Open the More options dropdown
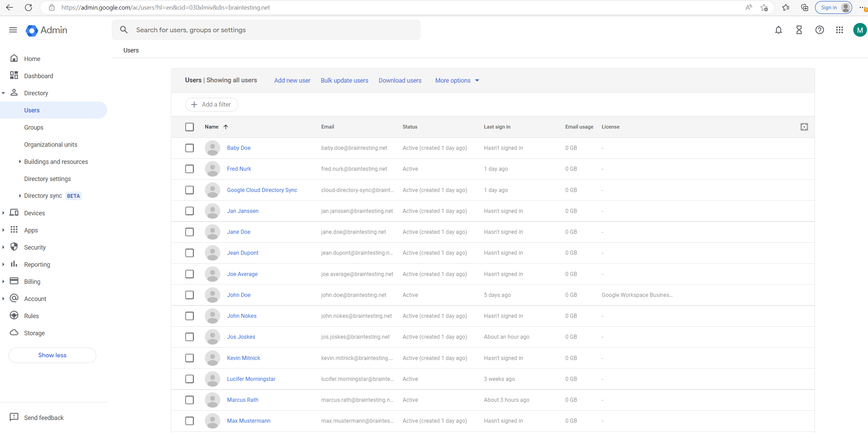The height and width of the screenshot is (433, 868). tap(457, 80)
